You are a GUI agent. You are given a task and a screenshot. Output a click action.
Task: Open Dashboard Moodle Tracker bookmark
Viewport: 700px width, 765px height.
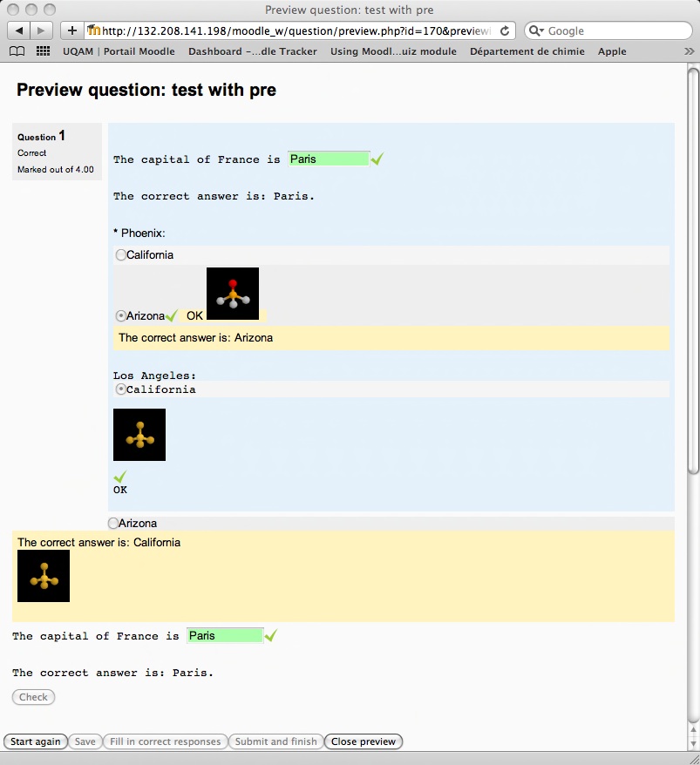(253, 51)
